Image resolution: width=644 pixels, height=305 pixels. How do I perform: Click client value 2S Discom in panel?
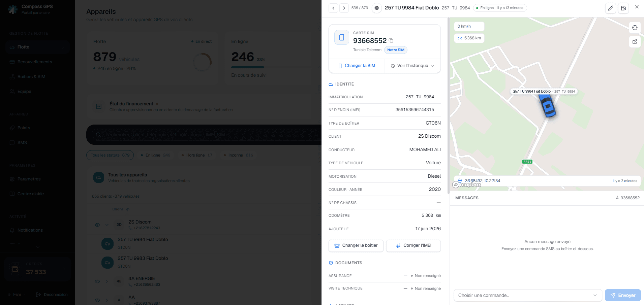pos(429,136)
